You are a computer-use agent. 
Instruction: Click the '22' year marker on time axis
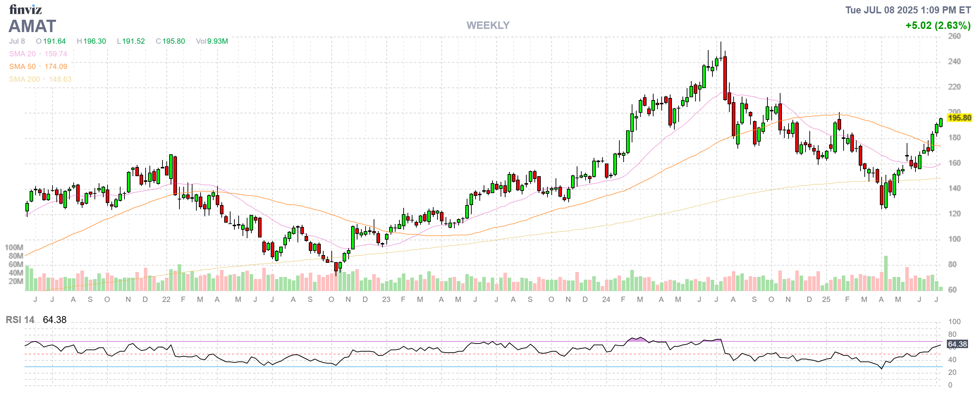166,299
